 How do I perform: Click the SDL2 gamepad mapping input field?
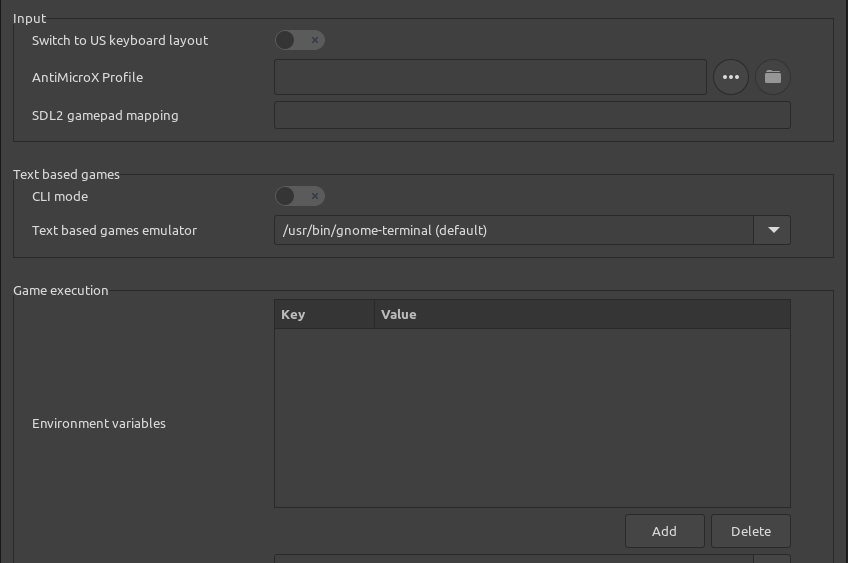click(x=532, y=115)
